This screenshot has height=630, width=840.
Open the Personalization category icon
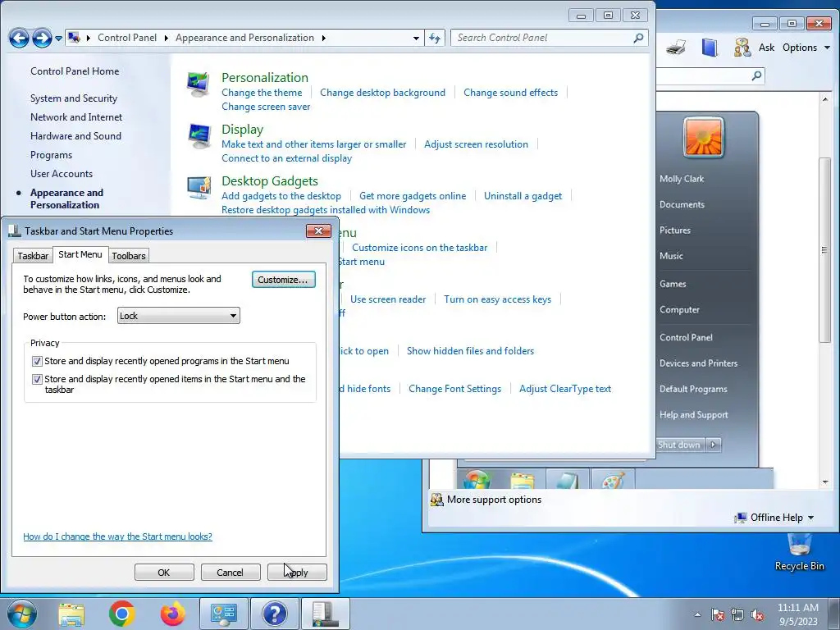click(x=199, y=84)
